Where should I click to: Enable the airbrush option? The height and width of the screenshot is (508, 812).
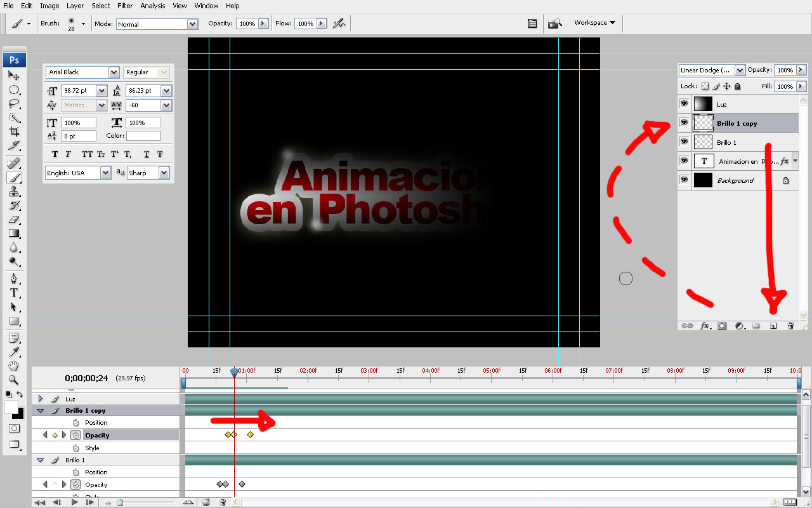[x=339, y=23]
